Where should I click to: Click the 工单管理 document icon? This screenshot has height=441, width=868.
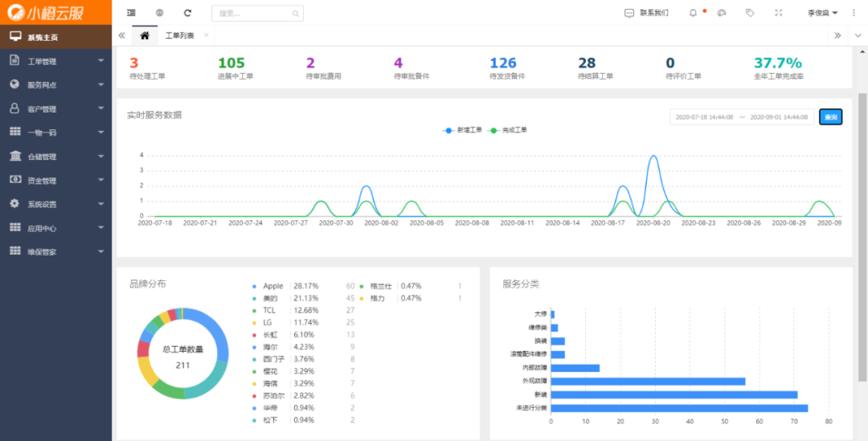(15, 61)
